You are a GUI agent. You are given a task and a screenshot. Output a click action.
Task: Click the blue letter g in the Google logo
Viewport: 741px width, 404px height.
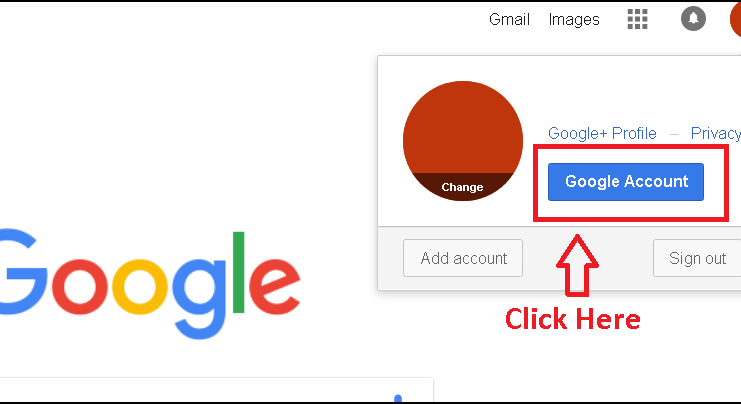(x=201, y=299)
